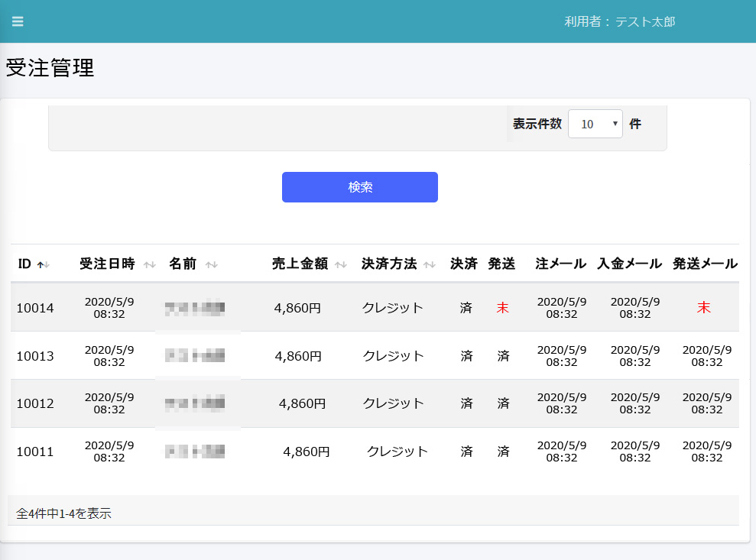Click sort arrows next to 名前

[212, 264]
